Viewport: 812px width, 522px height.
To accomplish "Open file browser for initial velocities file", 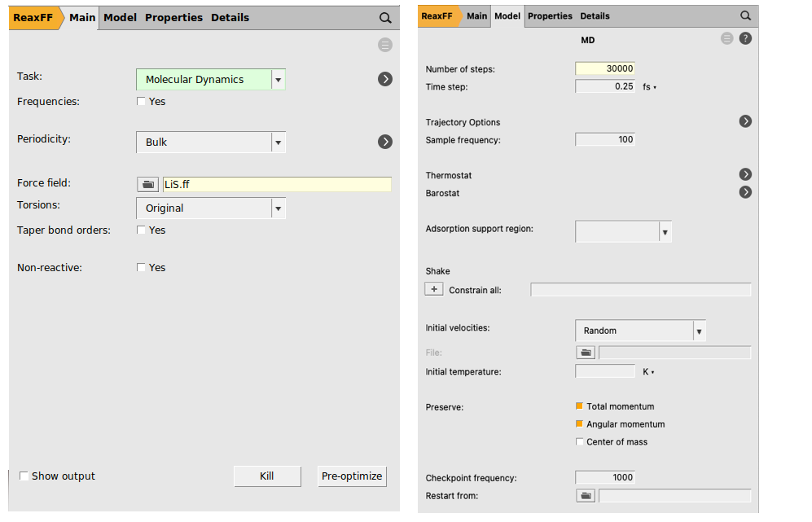I will [585, 352].
